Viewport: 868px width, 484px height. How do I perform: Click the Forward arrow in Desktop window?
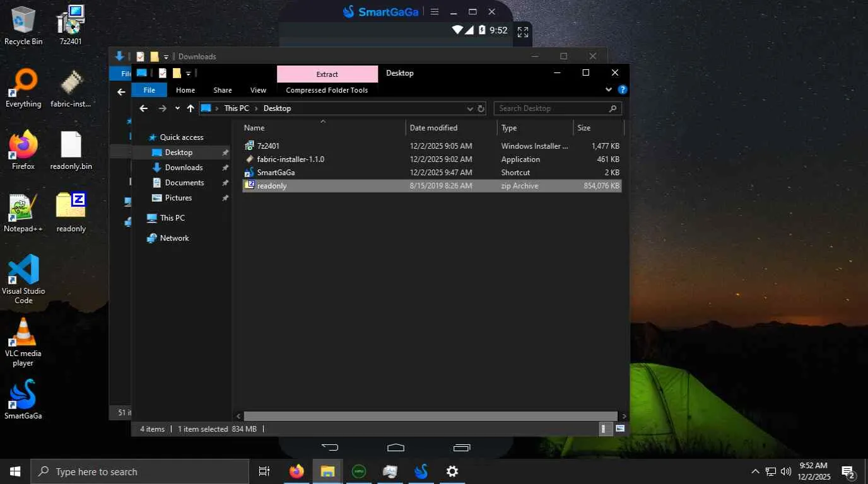[162, 108]
